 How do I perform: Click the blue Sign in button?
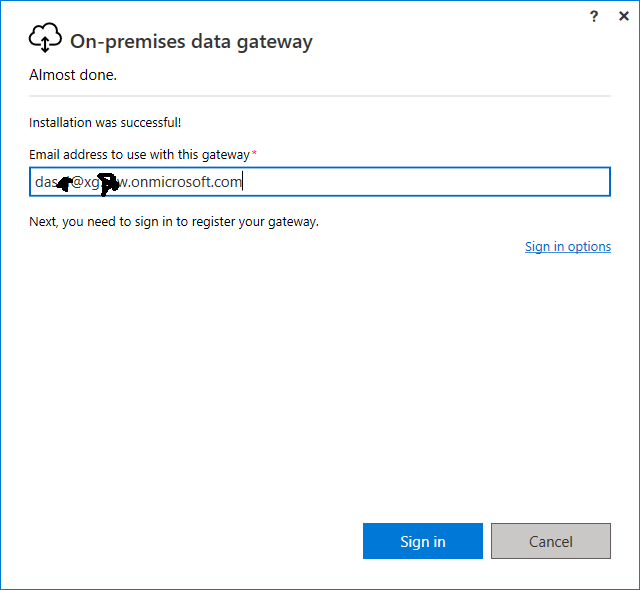423,541
